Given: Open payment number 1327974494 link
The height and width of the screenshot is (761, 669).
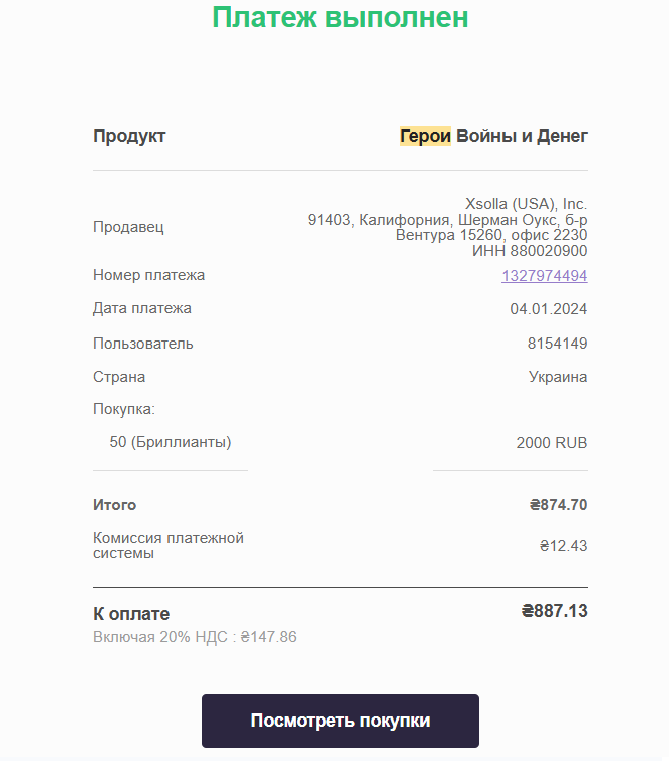Looking at the screenshot, I should tap(544, 276).
